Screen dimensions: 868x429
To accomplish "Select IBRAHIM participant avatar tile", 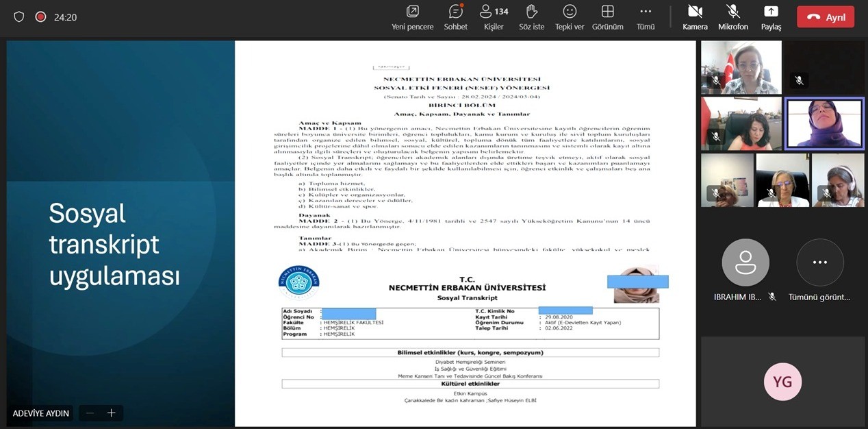I will click(745, 262).
